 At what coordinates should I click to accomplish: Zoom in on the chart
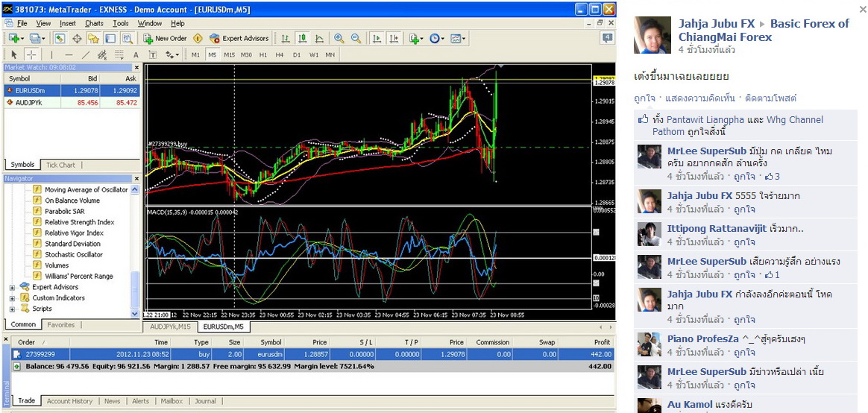pyautogui.click(x=339, y=38)
